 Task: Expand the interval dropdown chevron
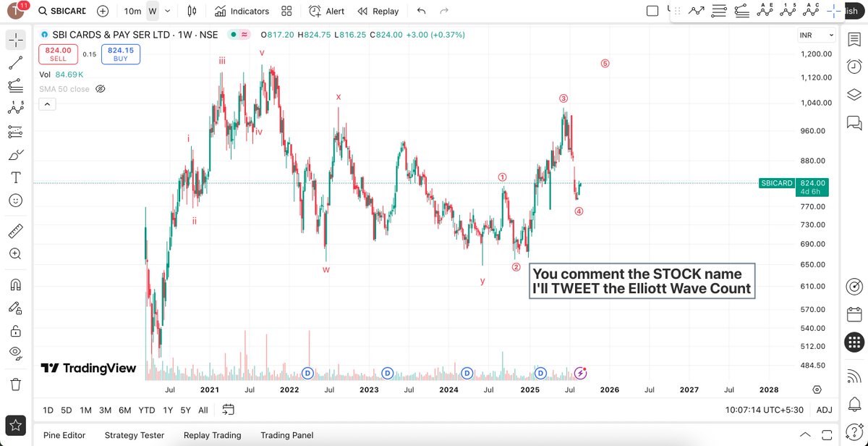click(x=169, y=11)
